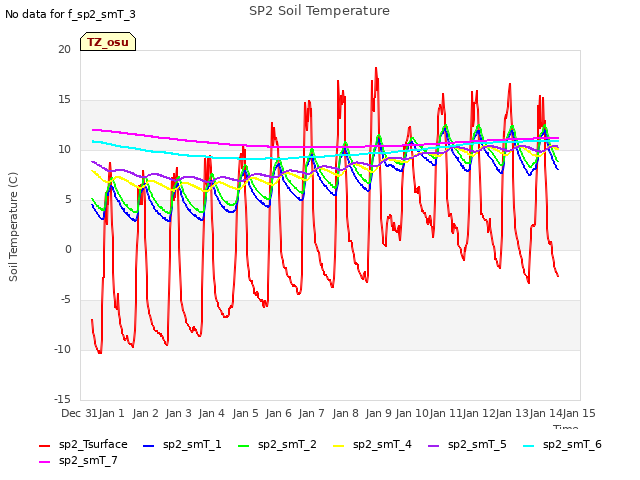Click the -15 y-axis tick label
This screenshot has width=640, height=480.
coord(62,399)
